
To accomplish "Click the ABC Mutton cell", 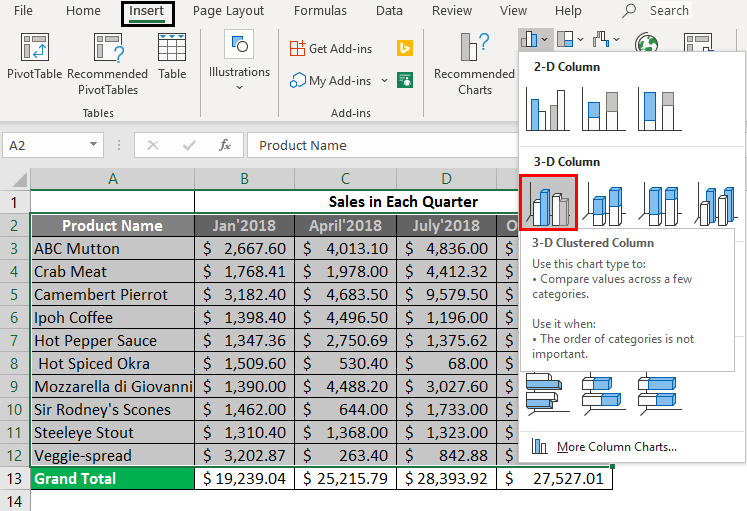I will click(112, 249).
